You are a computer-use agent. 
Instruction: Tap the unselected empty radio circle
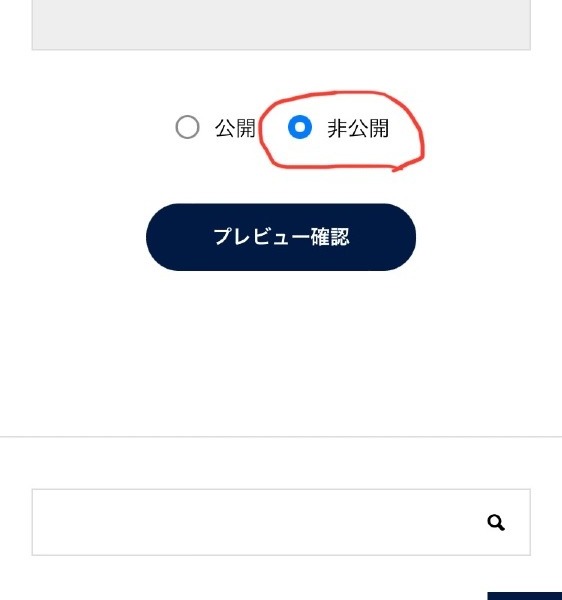(x=187, y=127)
